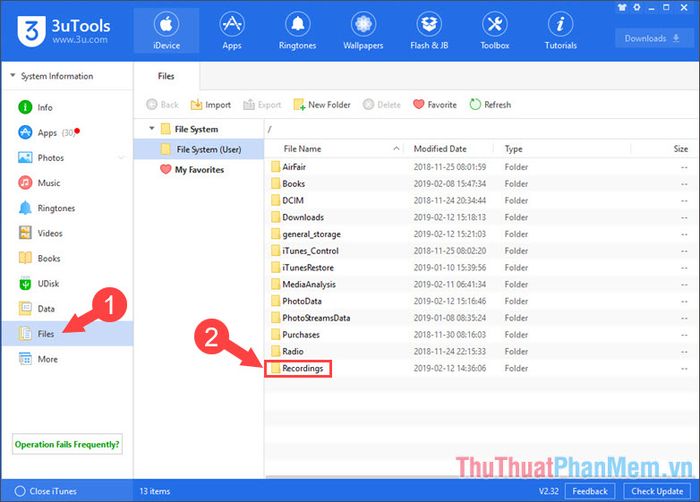The width and height of the screenshot is (700, 502).
Task: Select Ringtones in the sidebar
Action: 67,208
